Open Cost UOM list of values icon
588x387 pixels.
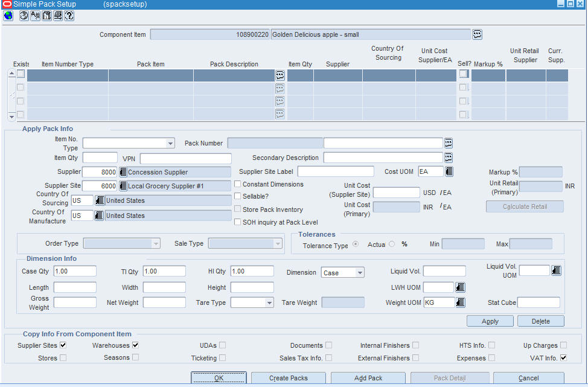tap(449, 171)
